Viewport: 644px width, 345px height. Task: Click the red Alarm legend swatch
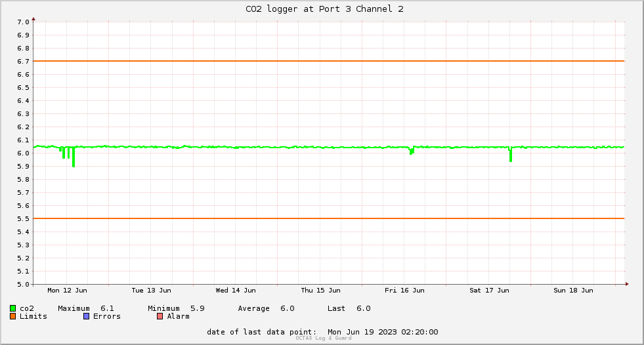tap(160, 316)
